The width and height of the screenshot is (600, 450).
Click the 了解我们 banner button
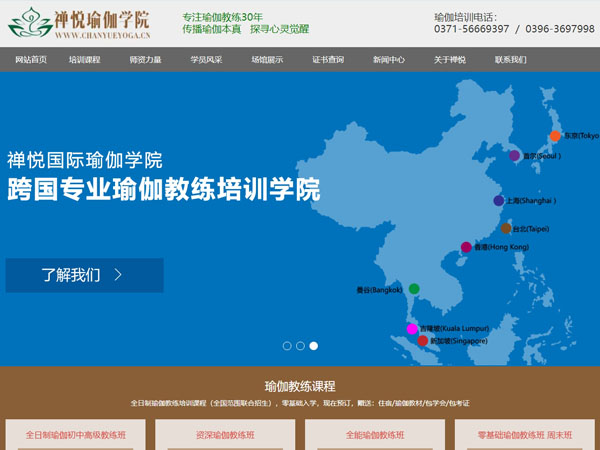click(x=84, y=275)
